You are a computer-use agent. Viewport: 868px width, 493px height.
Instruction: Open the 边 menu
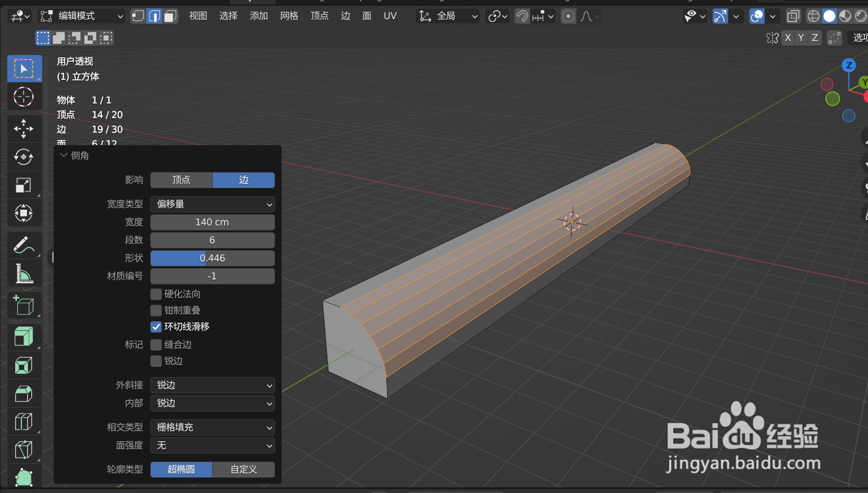(345, 16)
